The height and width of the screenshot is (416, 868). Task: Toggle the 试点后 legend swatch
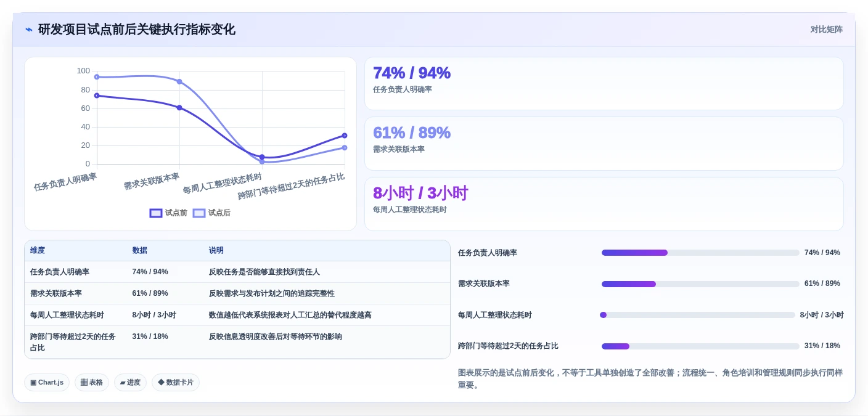[x=199, y=213]
